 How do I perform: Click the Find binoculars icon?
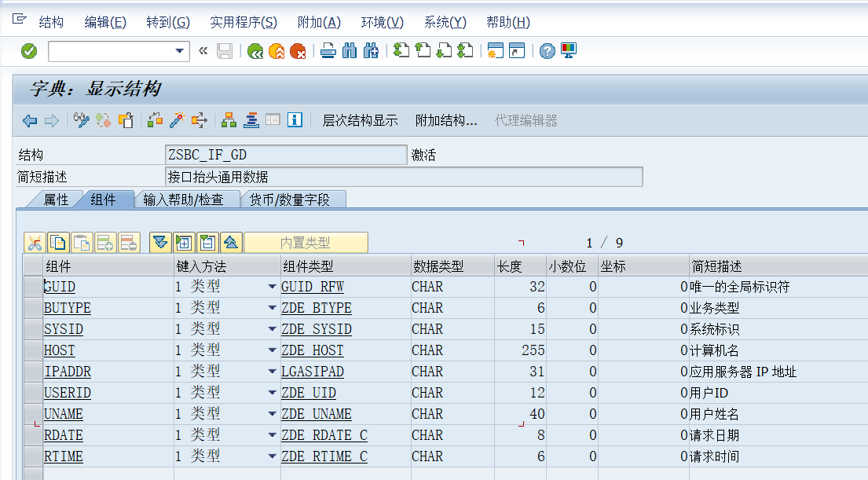point(350,51)
